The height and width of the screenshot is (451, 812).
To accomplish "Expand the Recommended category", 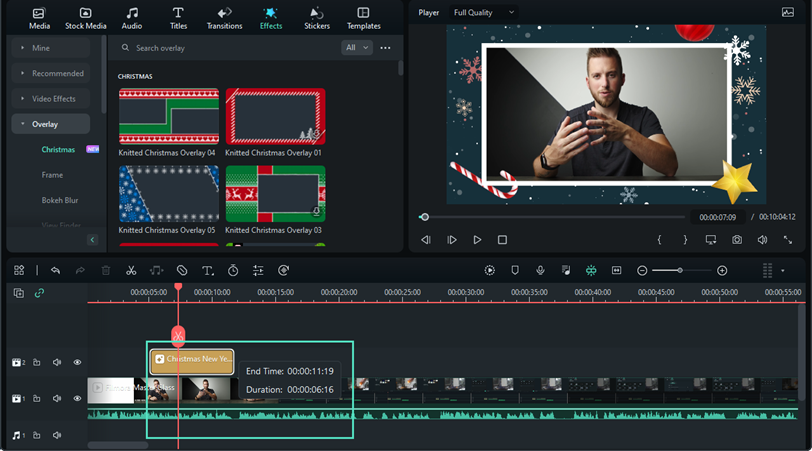I will click(x=51, y=73).
